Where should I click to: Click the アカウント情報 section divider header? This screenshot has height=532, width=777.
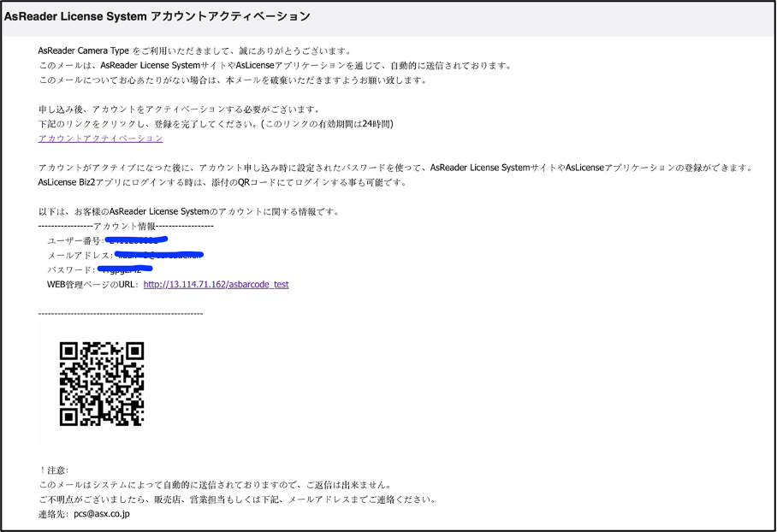pos(124,225)
